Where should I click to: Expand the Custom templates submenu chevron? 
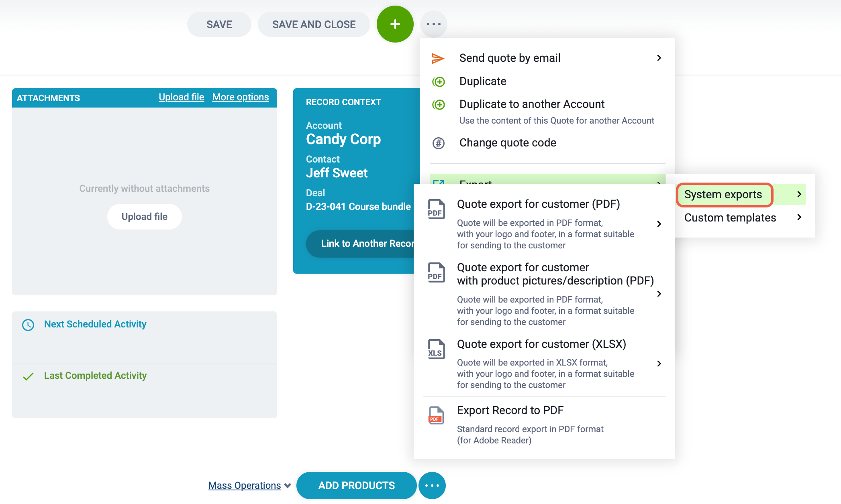pyautogui.click(x=799, y=217)
